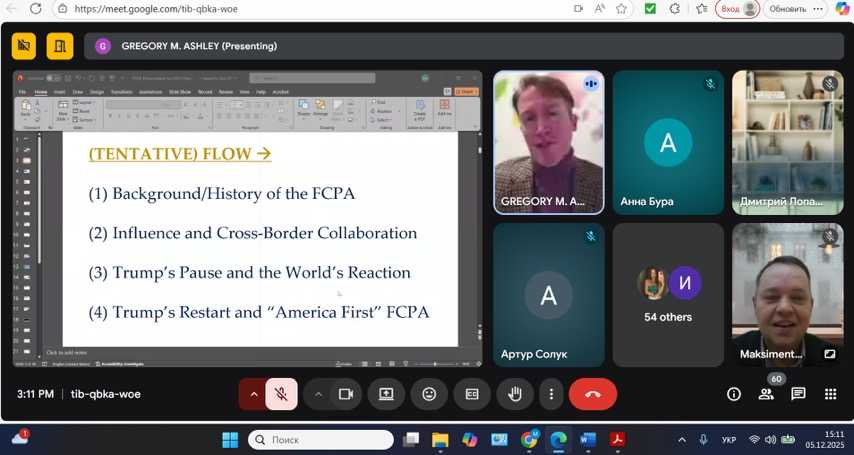The image size is (854, 455).
Task: Expand audio settings arrow beside microphone
Action: coord(254,394)
